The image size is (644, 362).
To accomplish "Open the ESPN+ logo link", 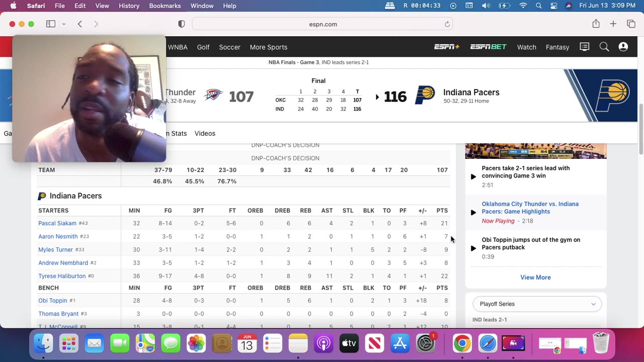I will [x=447, y=47].
